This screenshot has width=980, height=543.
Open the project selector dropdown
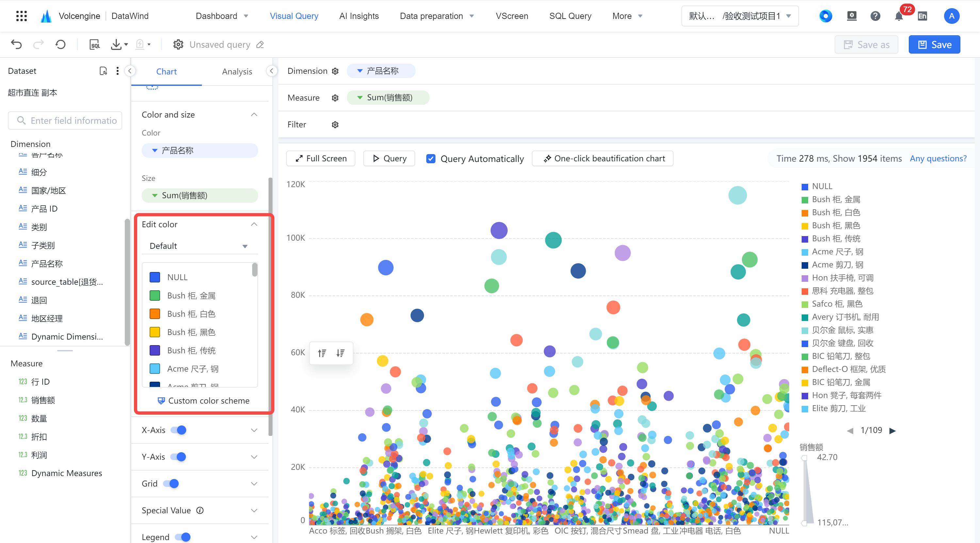(740, 16)
